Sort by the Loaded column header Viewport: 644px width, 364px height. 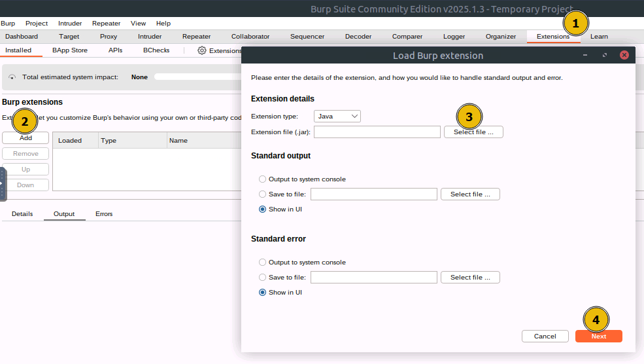click(76, 140)
